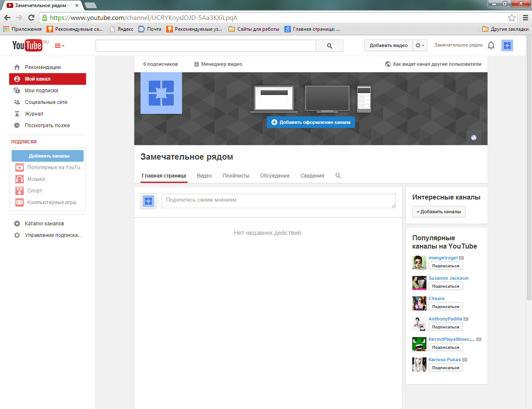
Task: Click the channel search magnifier icon
Action: tap(338, 176)
